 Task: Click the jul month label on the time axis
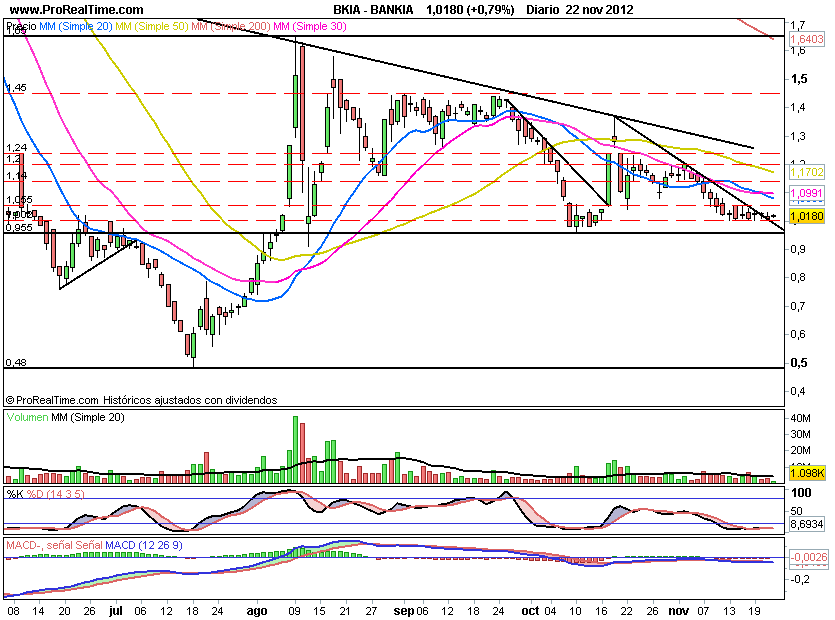[x=116, y=610]
